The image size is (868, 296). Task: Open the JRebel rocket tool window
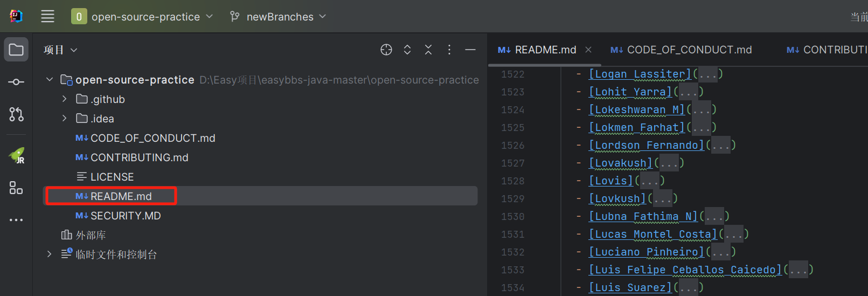tap(17, 156)
